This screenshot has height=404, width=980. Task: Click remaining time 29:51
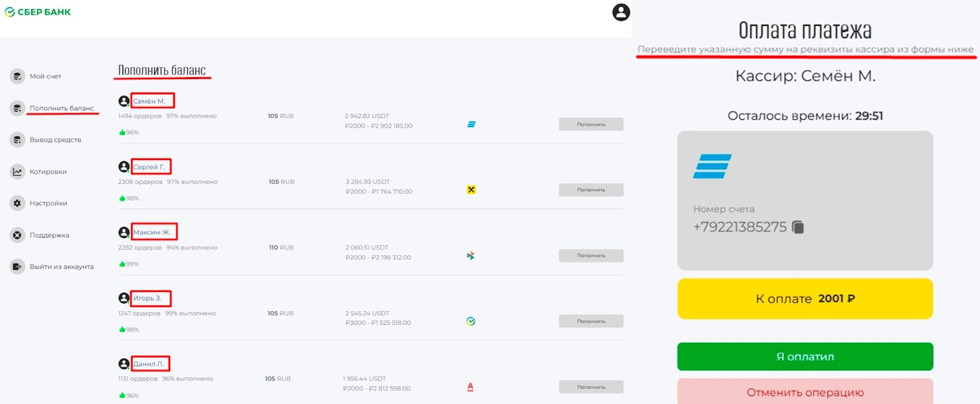[869, 116]
